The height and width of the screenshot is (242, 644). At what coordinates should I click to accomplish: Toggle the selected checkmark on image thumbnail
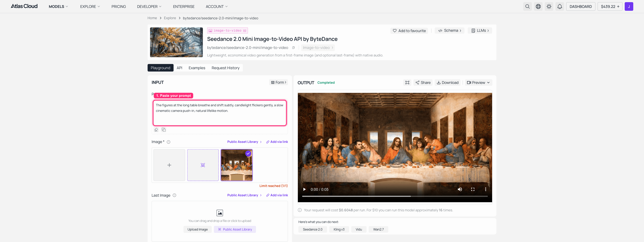248,154
